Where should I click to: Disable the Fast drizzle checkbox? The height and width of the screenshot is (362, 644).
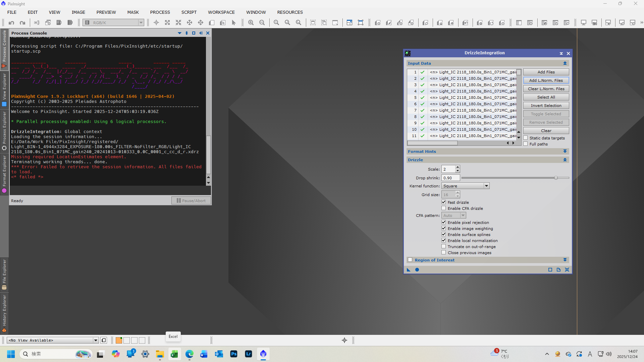[443, 202]
